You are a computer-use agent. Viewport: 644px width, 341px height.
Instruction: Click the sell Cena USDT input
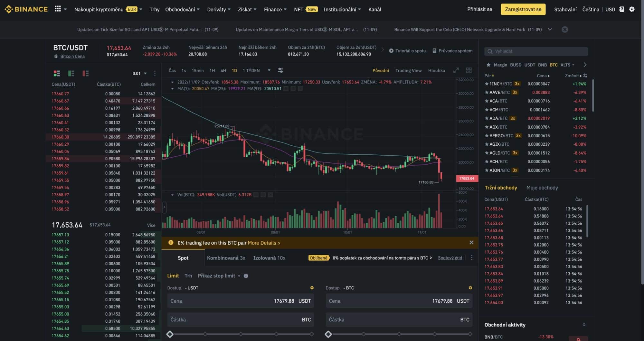click(x=399, y=301)
